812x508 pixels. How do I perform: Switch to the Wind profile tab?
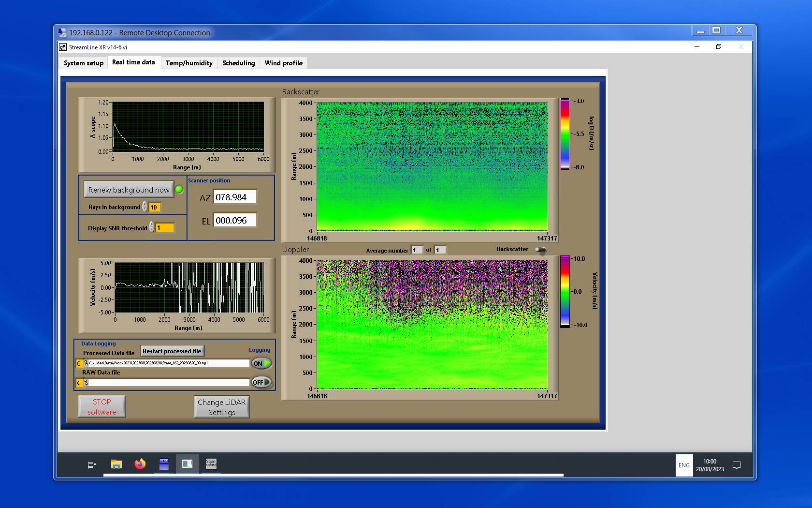[283, 63]
